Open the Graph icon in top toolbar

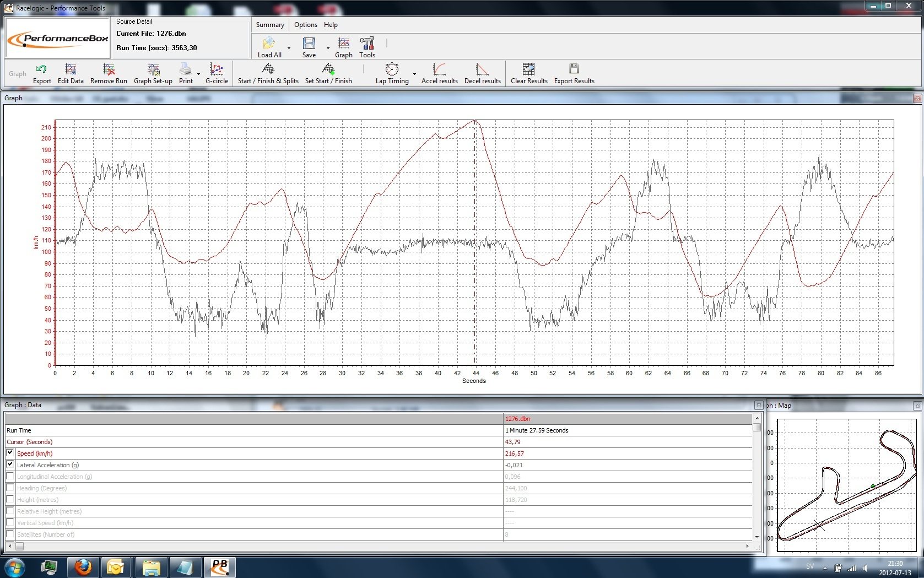(343, 48)
